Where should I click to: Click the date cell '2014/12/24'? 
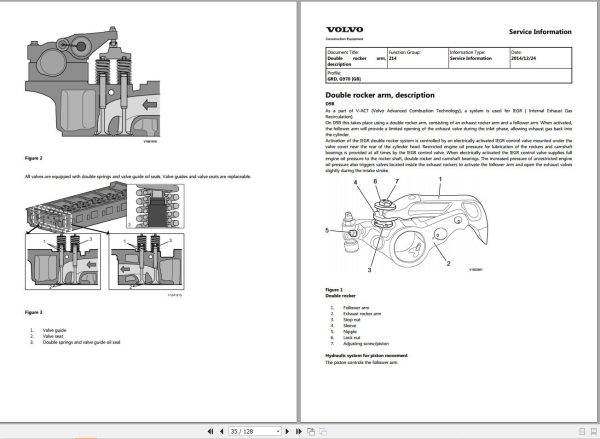point(523,58)
